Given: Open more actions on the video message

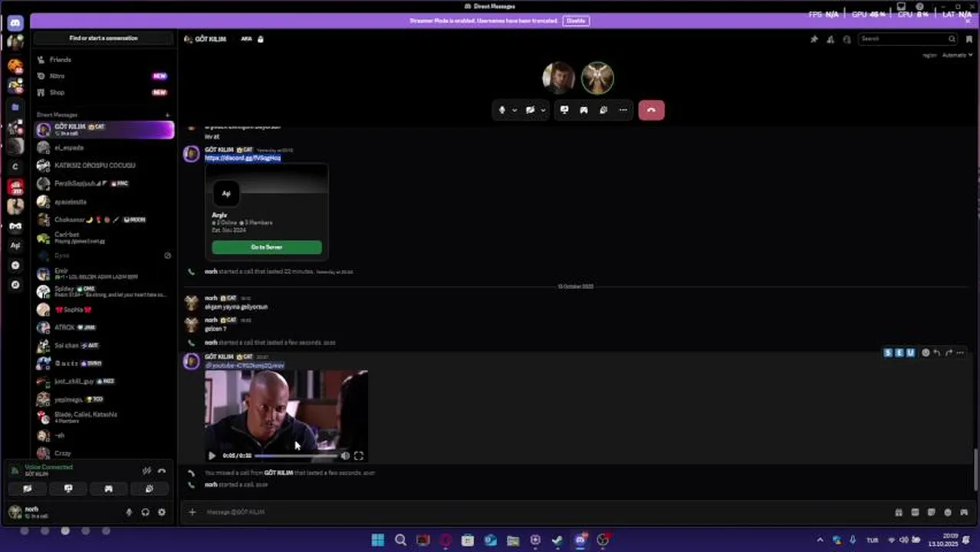Looking at the screenshot, I should click(x=961, y=353).
